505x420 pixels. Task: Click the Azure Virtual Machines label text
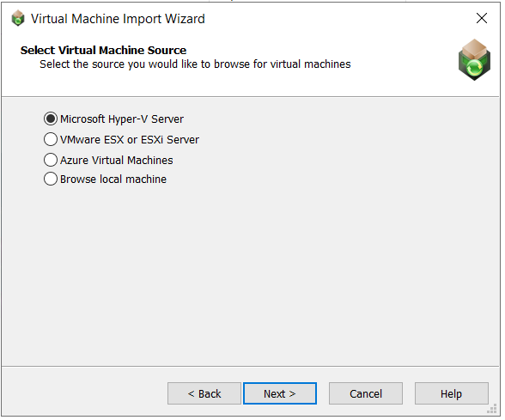(x=117, y=160)
